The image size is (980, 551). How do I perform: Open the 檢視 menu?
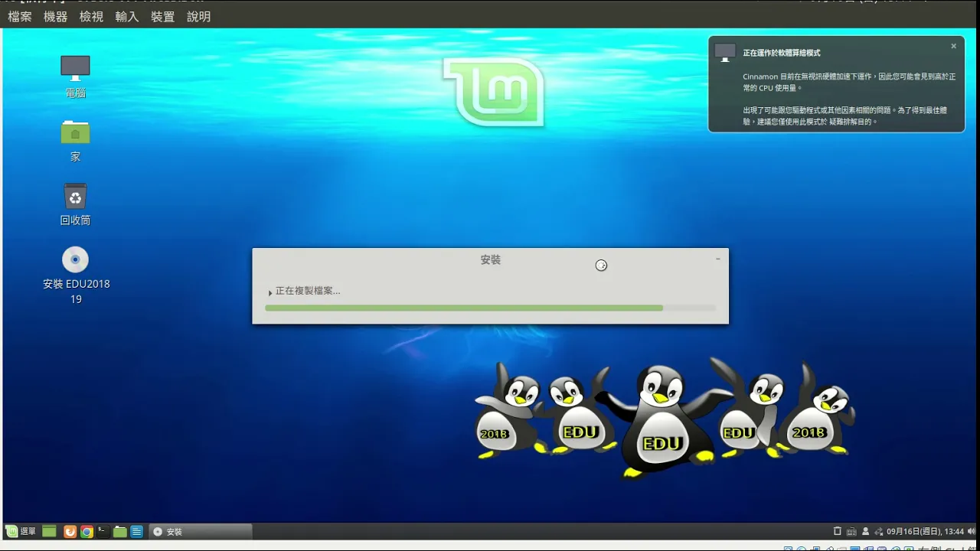click(x=91, y=16)
